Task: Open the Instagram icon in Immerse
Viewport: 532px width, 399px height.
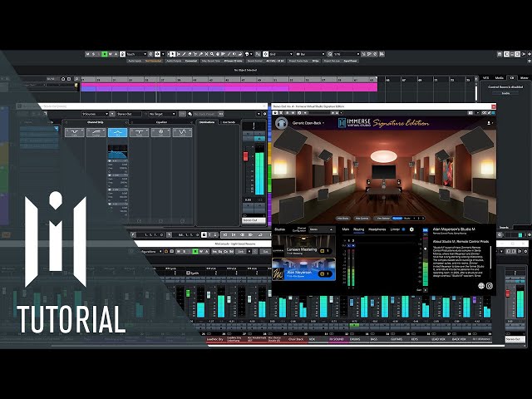Action: [490, 286]
